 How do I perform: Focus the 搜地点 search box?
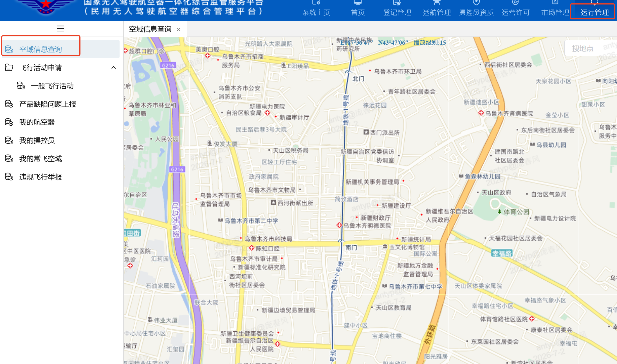590,48
